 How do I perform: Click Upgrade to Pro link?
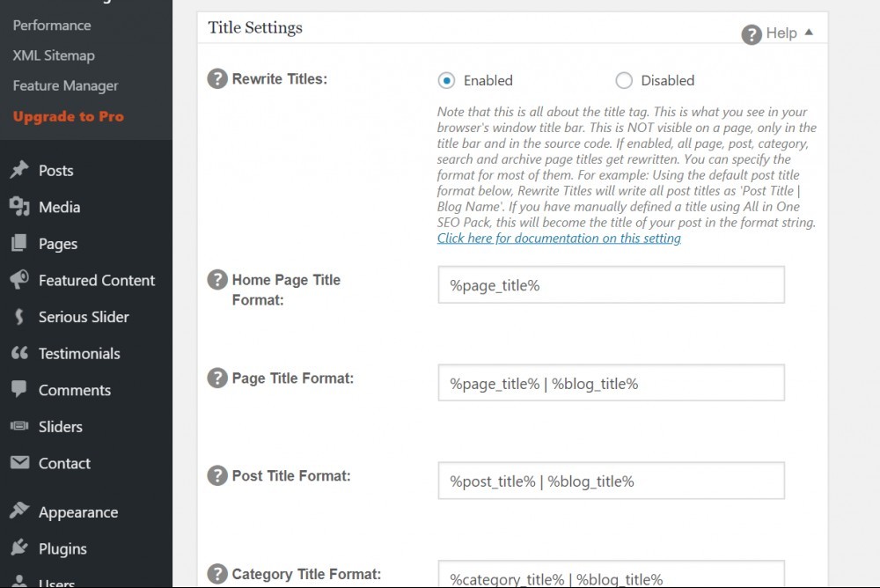coord(68,116)
